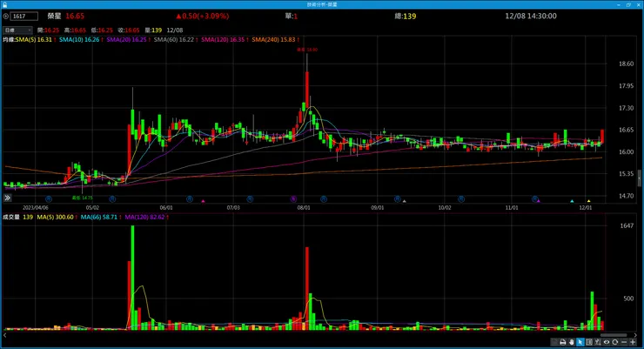Screen dimensions: 644x349
Task: Click the SMA(10) 16.26 indicator label
Action: tap(79, 40)
